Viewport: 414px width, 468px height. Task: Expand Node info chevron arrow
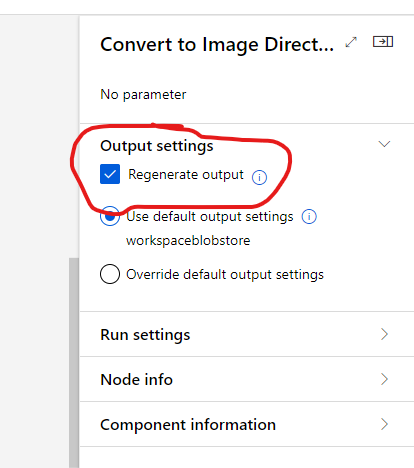click(x=384, y=379)
